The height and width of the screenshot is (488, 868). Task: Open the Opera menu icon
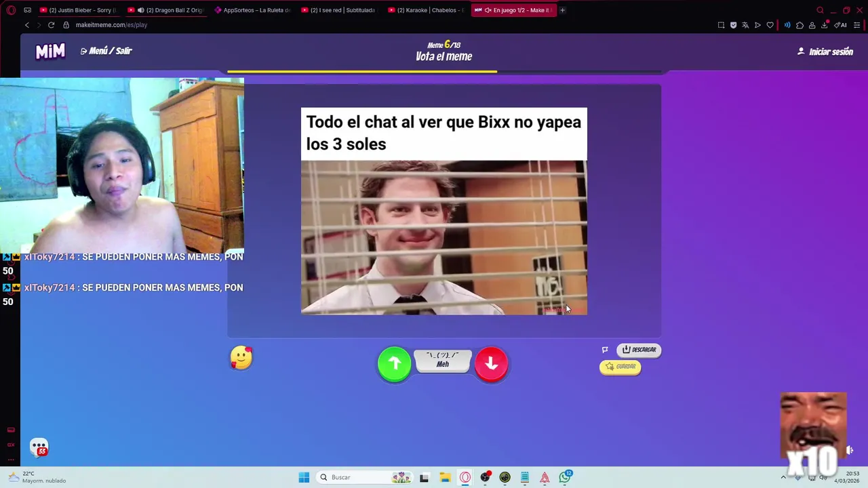[11, 10]
